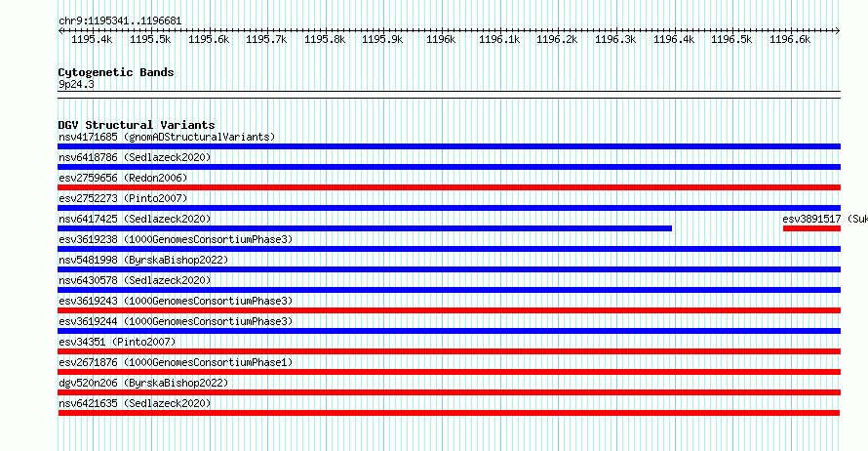This screenshot has width=868, height=451.
Task: Click the blue bar under nsv4171685
Action: (449, 146)
